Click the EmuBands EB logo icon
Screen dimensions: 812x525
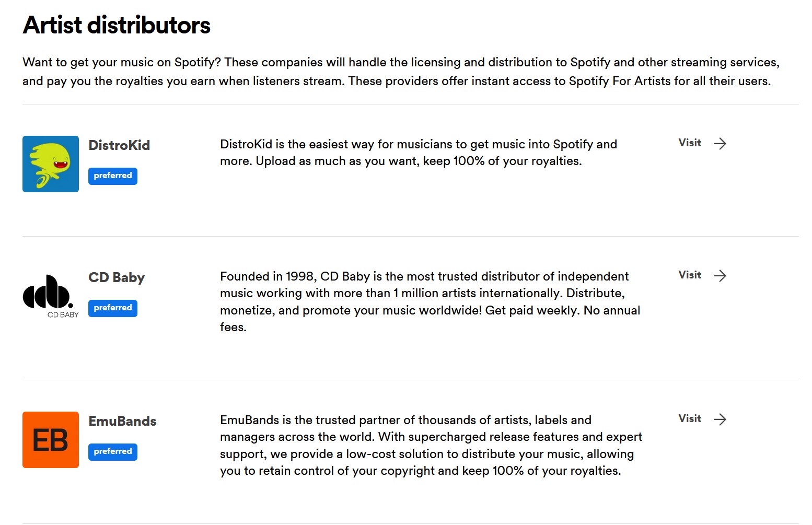[51, 440]
